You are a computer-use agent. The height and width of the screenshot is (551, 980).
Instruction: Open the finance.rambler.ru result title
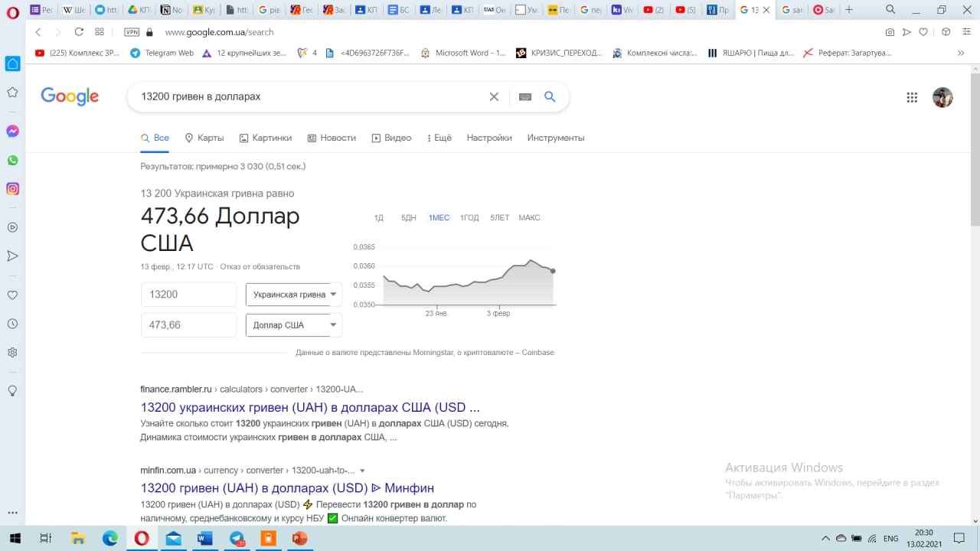pos(310,407)
